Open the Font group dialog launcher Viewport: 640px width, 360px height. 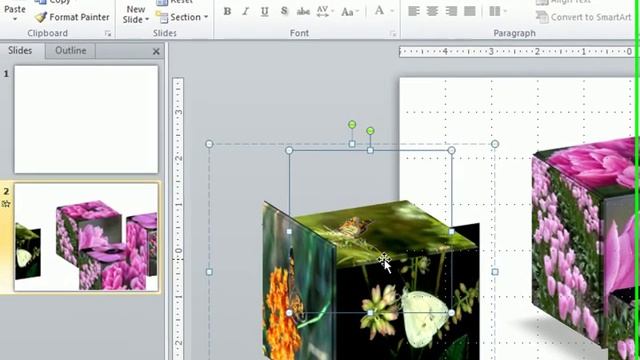tap(393, 34)
